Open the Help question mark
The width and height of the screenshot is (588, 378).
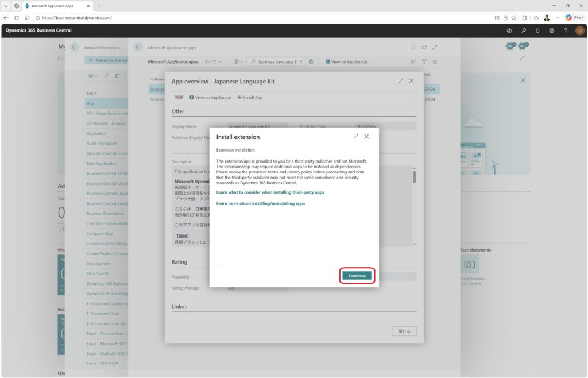pyautogui.click(x=566, y=31)
